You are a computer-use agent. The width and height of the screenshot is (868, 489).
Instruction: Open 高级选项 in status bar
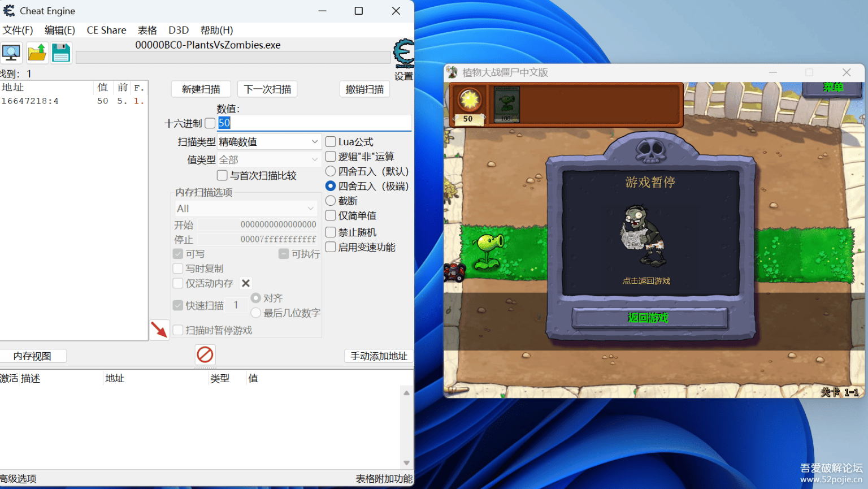click(x=18, y=479)
